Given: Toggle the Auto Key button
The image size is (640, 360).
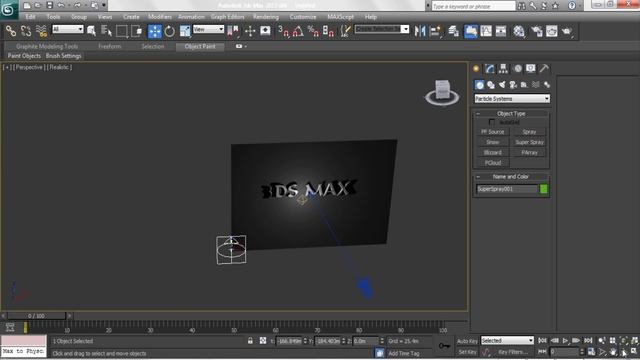Looking at the screenshot, I should click(x=467, y=341).
